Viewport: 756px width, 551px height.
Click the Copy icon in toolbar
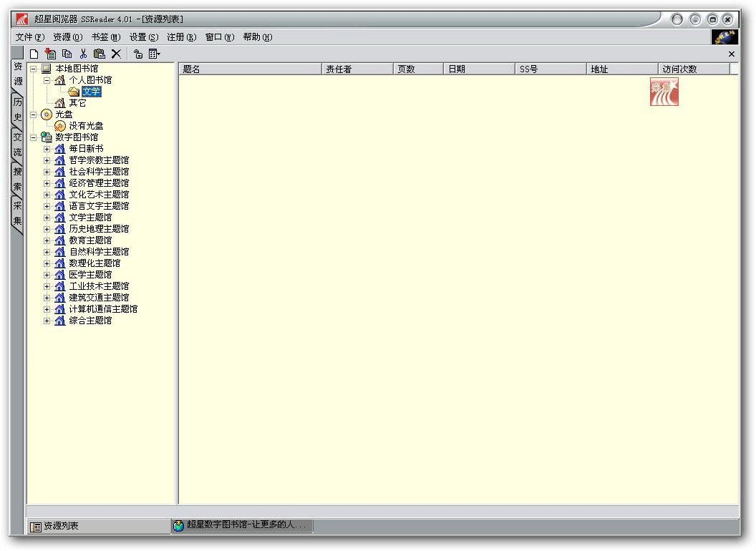[x=67, y=54]
